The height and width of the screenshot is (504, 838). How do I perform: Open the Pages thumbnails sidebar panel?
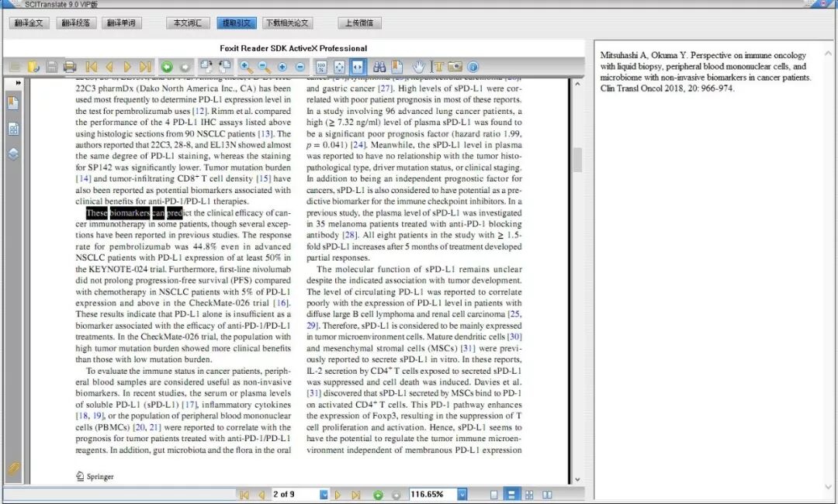point(13,129)
